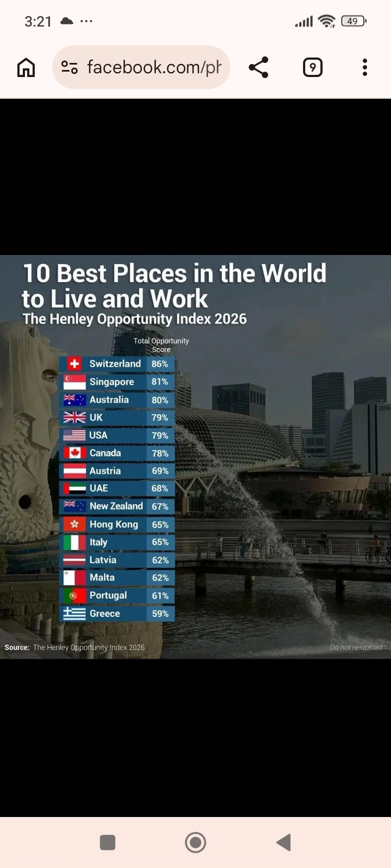Tap the 67% score for New Zealand
The width and height of the screenshot is (391, 868).
point(160,506)
